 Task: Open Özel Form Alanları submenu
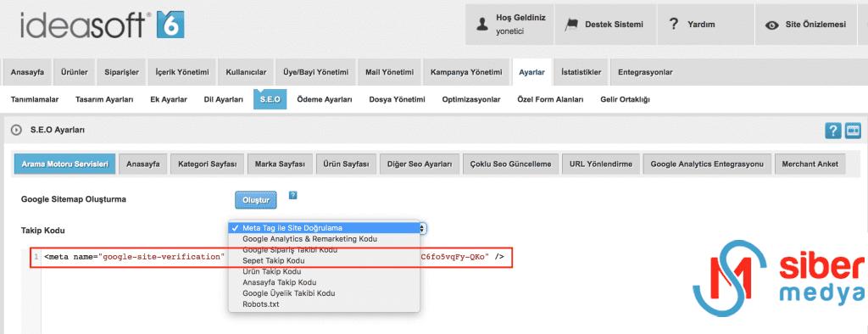(x=550, y=100)
